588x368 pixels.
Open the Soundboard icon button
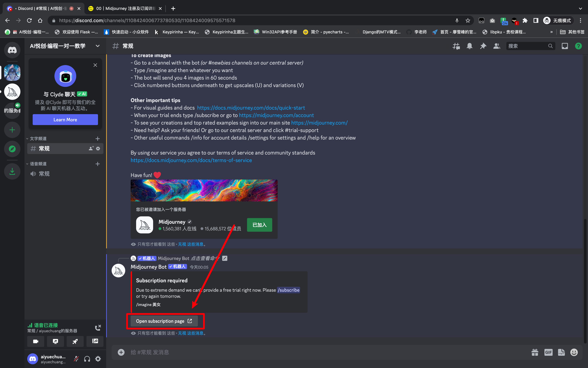pos(95,341)
